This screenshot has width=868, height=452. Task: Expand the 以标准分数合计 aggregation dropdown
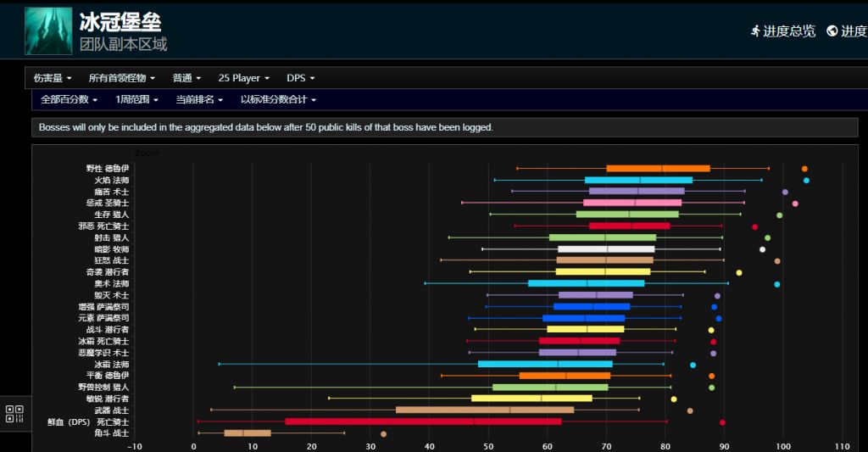coord(278,100)
